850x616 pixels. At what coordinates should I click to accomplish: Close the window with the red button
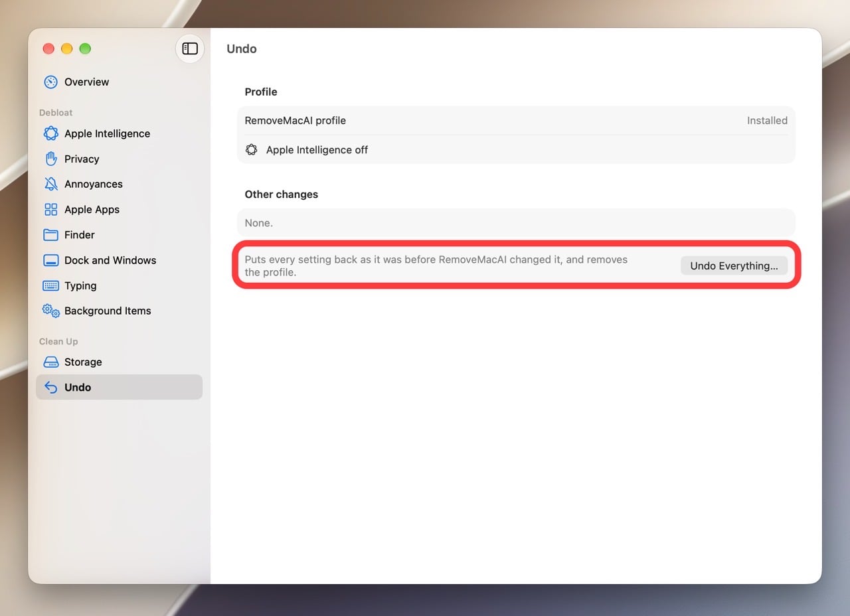48,48
